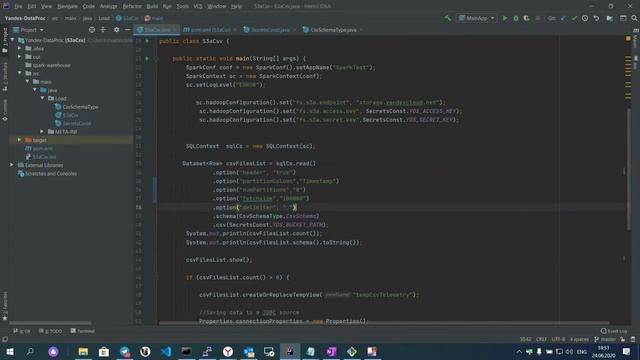This screenshot has height=360, width=640.
Task: Hide the Project panel with minus icon
Action: [x=127, y=30]
